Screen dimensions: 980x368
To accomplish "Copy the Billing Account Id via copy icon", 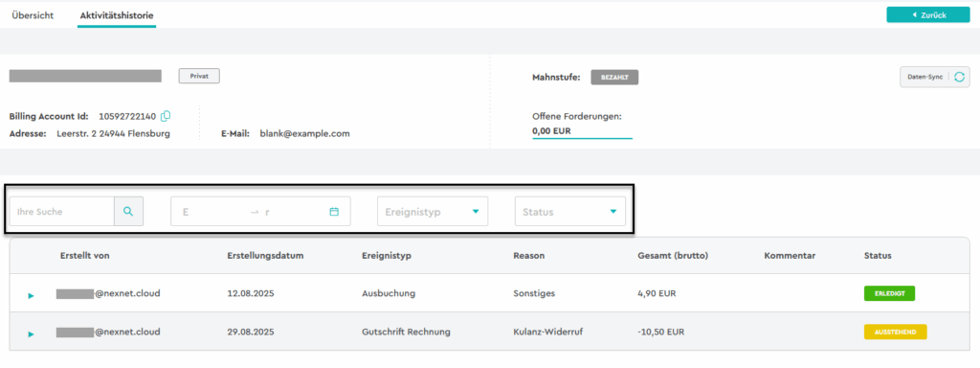I will (x=166, y=116).
